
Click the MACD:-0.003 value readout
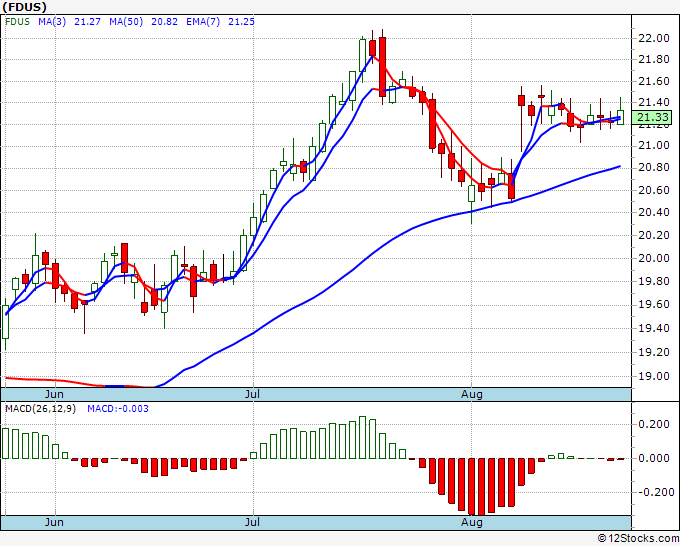tap(118, 409)
